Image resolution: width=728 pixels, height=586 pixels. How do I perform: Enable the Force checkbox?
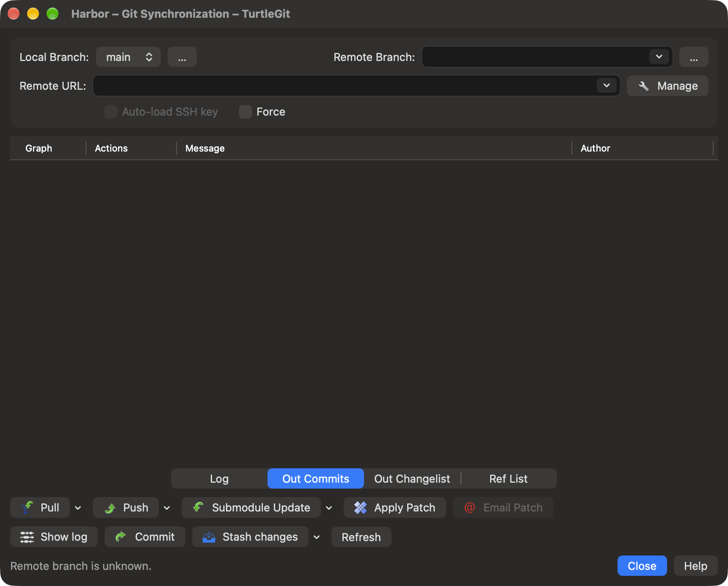245,112
